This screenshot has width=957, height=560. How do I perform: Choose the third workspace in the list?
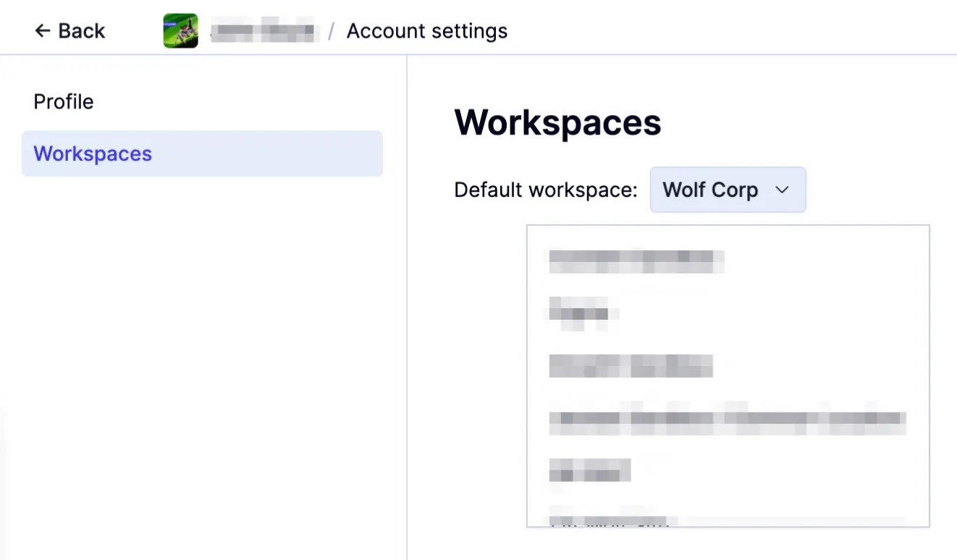pyautogui.click(x=631, y=366)
